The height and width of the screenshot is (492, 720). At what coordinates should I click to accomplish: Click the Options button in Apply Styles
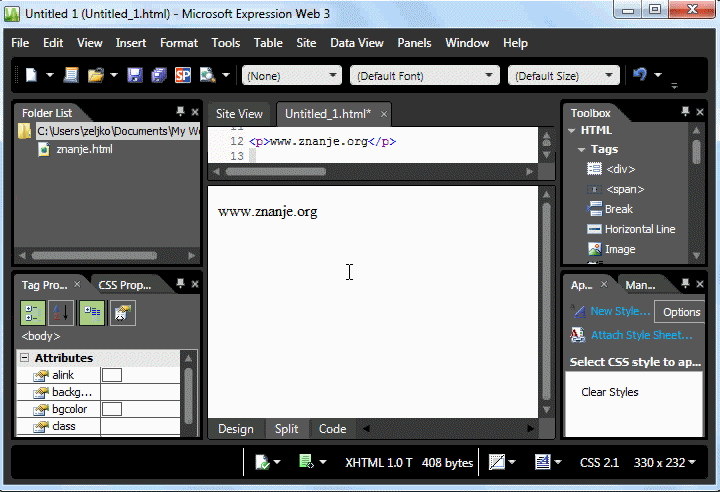pyautogui.click(x=681, y=312)
